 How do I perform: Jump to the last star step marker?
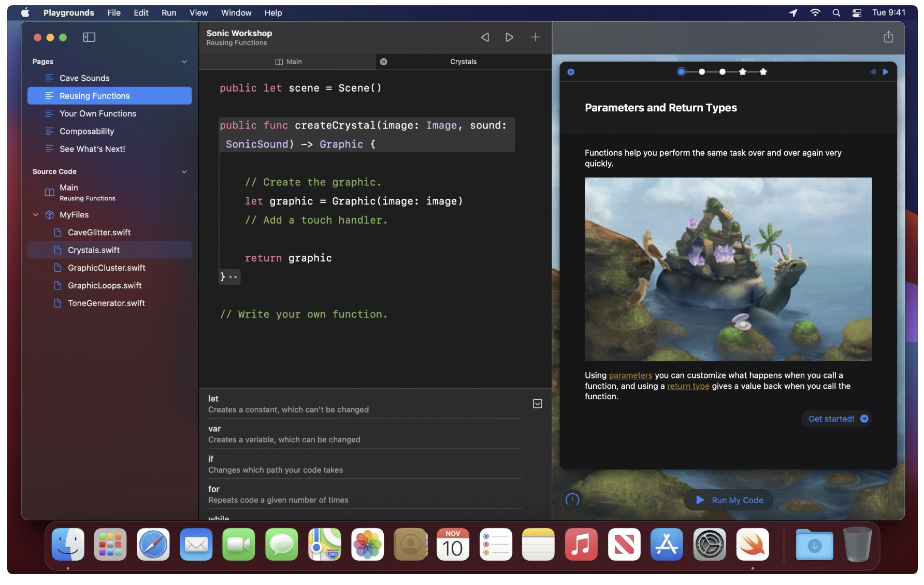pos(763,72)
